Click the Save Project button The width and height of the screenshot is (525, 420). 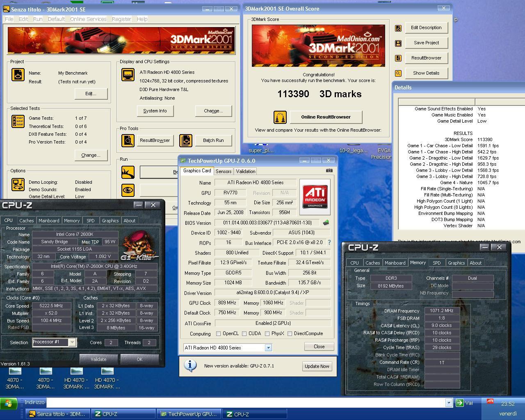pyautogui.click(x=426, y=43)
